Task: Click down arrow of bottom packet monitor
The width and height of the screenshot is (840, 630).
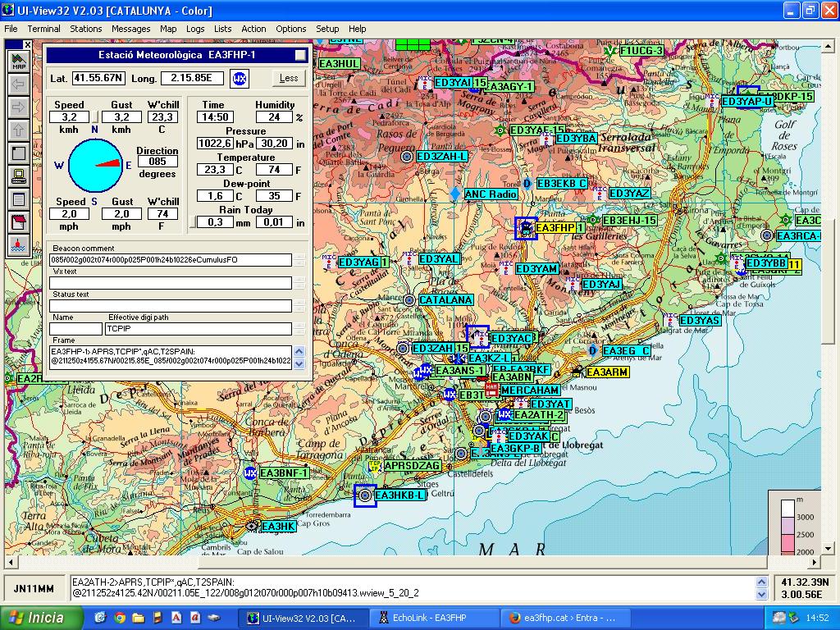Action: pyautogui.click(x=760, y=593)
